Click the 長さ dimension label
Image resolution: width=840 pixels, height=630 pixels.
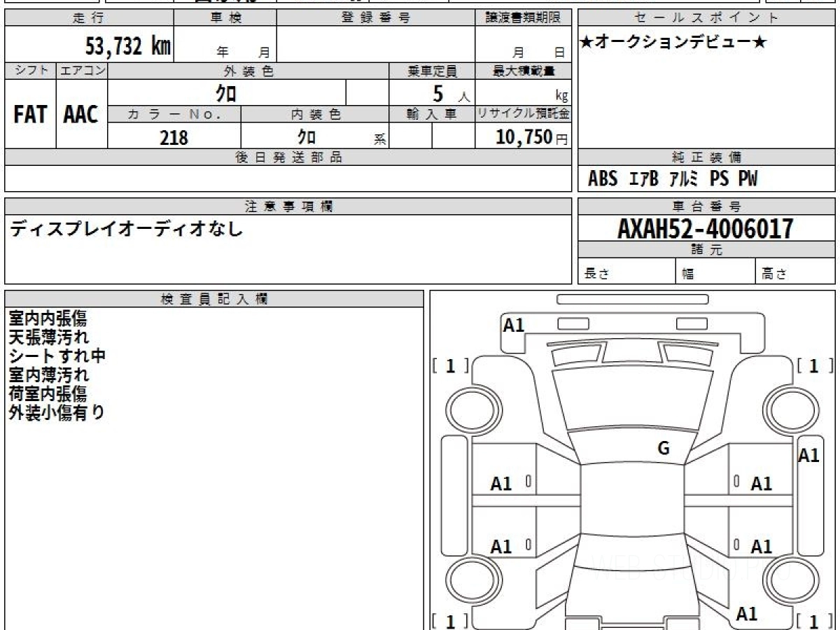(596, 274)
